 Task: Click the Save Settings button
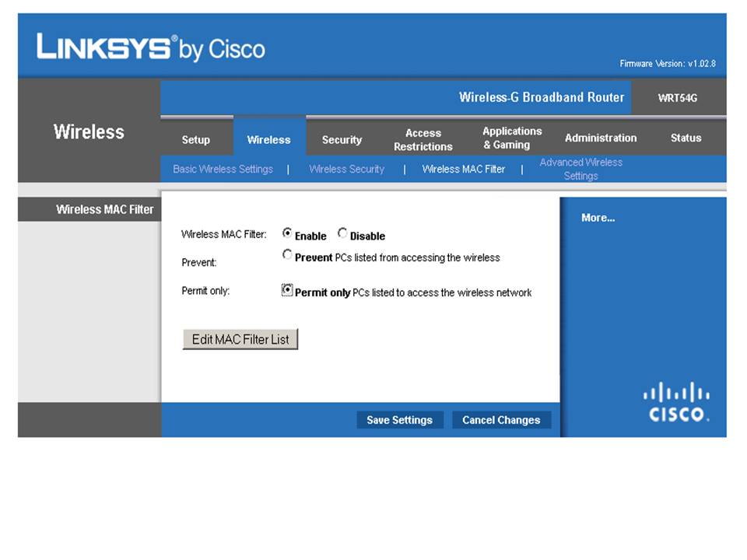tap(400, 420)
